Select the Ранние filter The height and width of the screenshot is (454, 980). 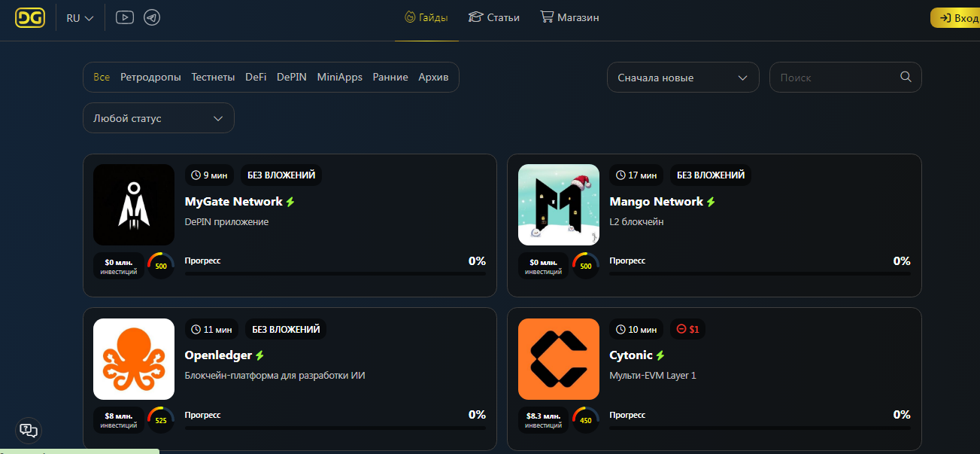point(390,77)
